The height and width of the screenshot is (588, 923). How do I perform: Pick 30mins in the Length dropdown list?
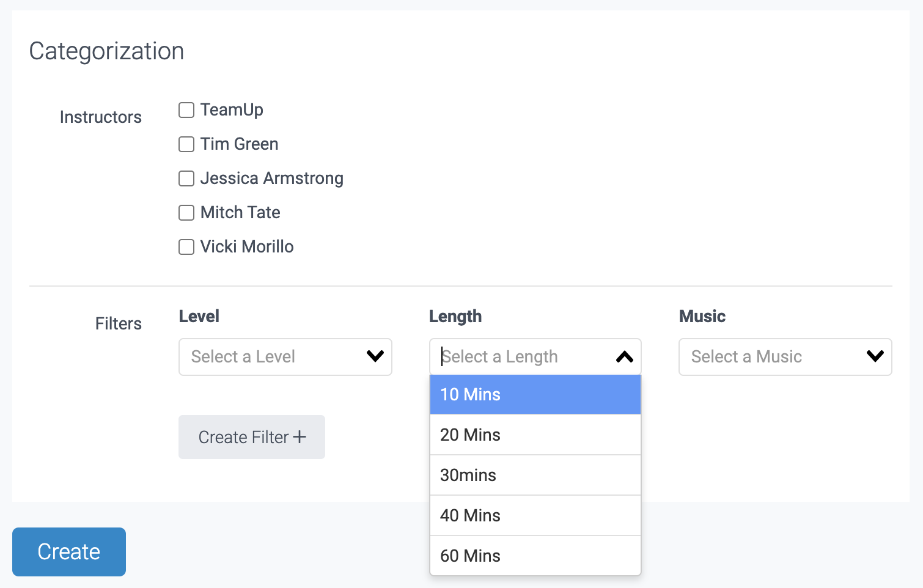[535, 475]
